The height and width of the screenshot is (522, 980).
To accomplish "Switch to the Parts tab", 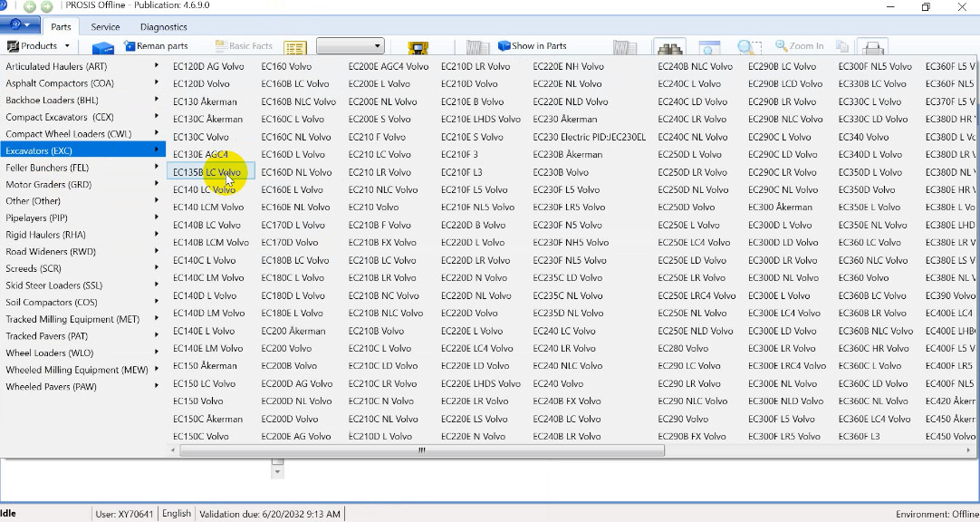I will [61, 27].
